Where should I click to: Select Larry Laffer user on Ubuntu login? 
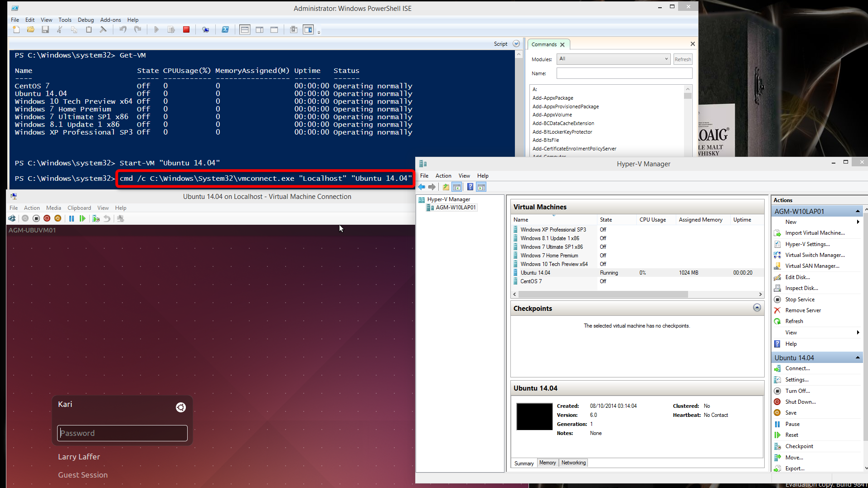79,457
